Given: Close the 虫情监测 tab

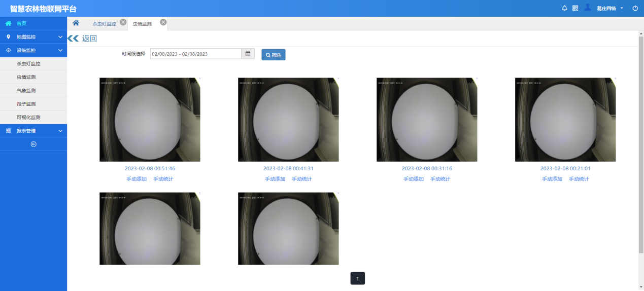Looking at the screenshot, I should (x=163, y=22).
